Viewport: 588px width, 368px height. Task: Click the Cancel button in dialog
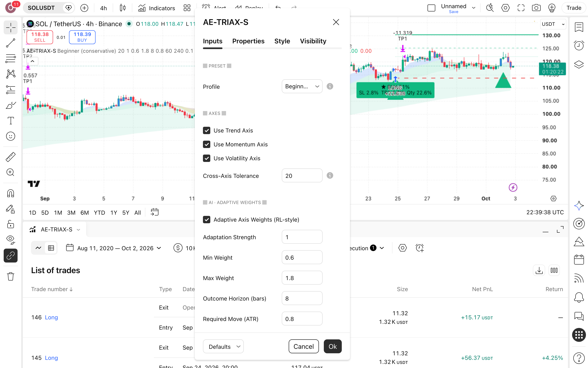tap(303, 346)
